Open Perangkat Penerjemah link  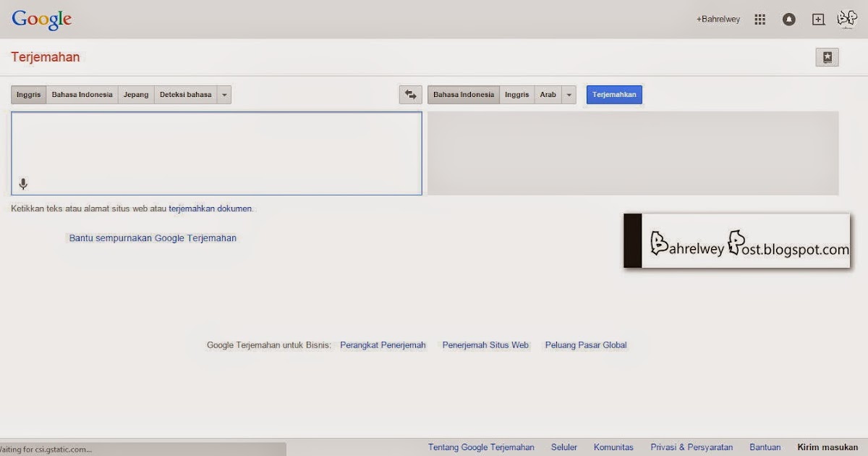pyautogui.click(x=383, y=345)
